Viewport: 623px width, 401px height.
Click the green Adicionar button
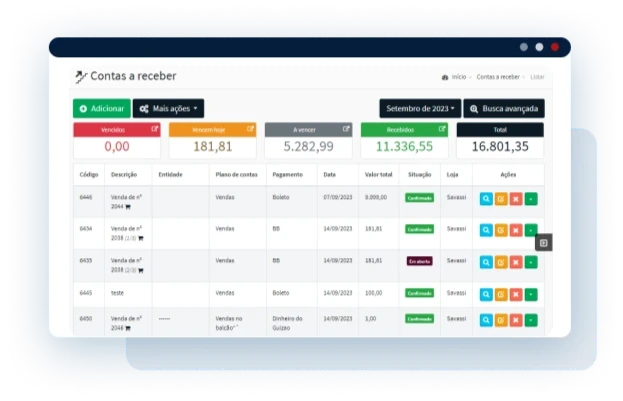click(x=101, y=108)
